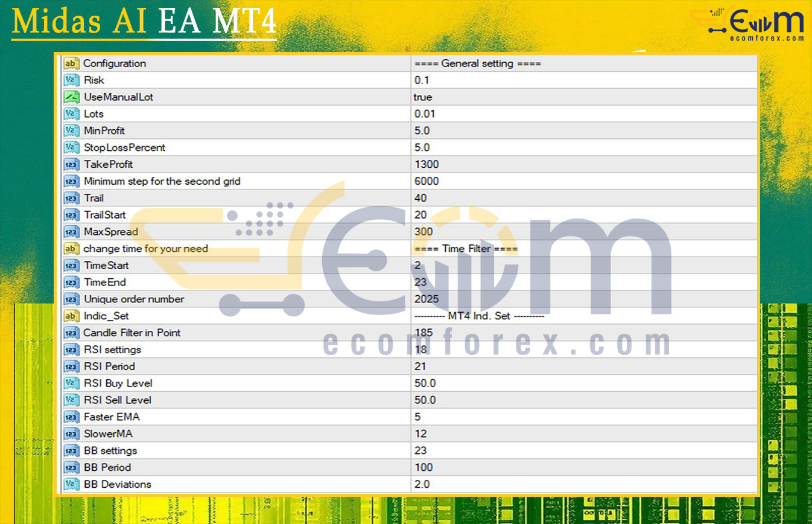This screenshot has width=812, height=524.
Task: Click the BB Period value 100
Action: point(424,467)
